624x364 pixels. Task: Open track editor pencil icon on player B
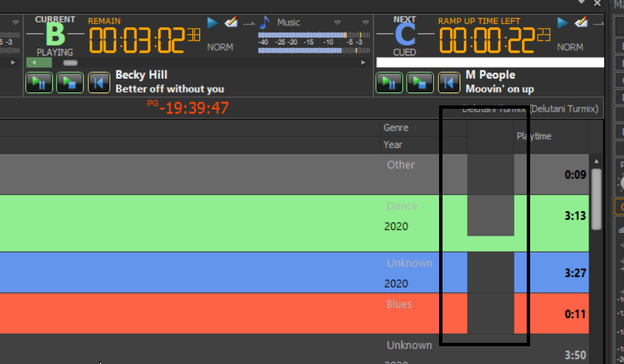tap(231, 23)
